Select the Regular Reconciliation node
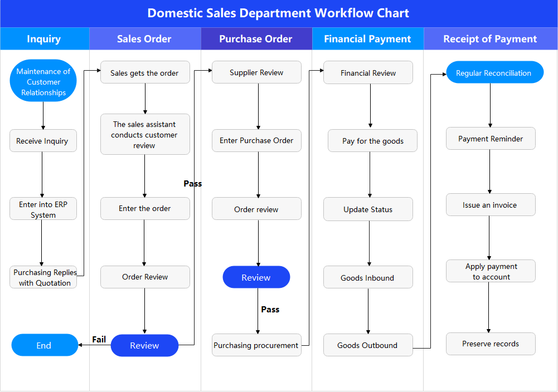 pos(494,72)
